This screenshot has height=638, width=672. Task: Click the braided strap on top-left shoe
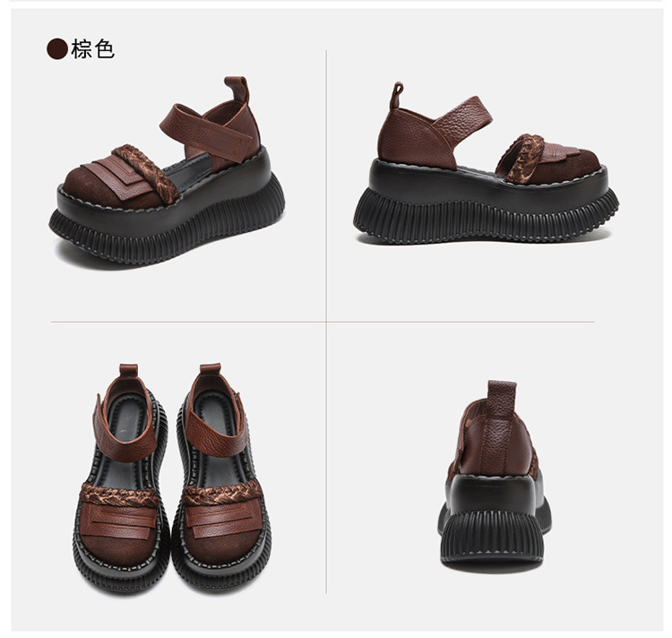click(x=146, y=172)
